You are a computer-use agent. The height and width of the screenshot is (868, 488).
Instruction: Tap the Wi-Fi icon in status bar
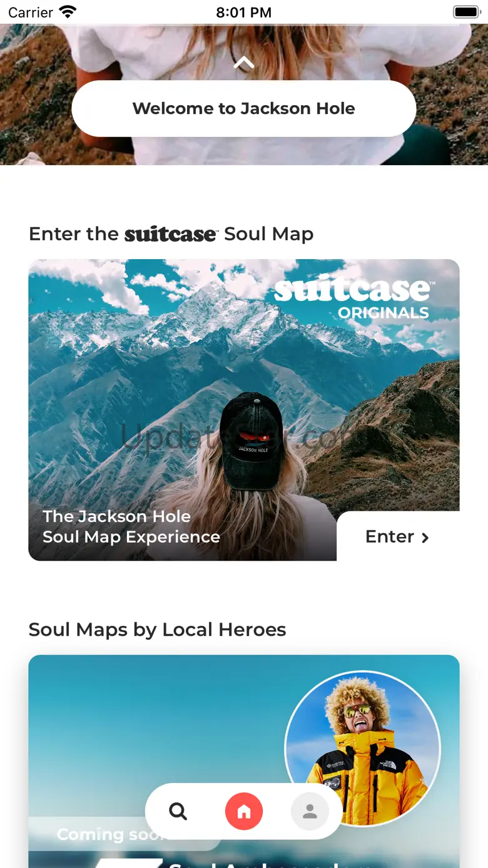(x=67, y=12)
